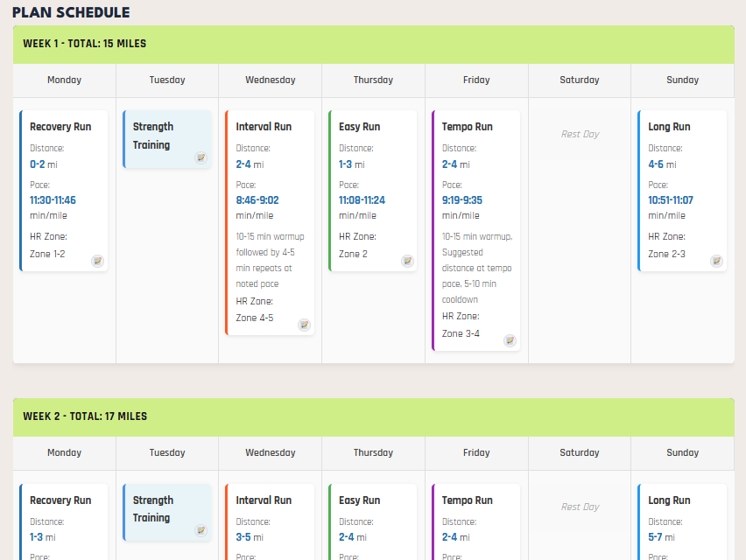Click Week 1 Wednesday column header
This screenshot has width=746, height=560.
pyautogui.click(x=271, y=80)
